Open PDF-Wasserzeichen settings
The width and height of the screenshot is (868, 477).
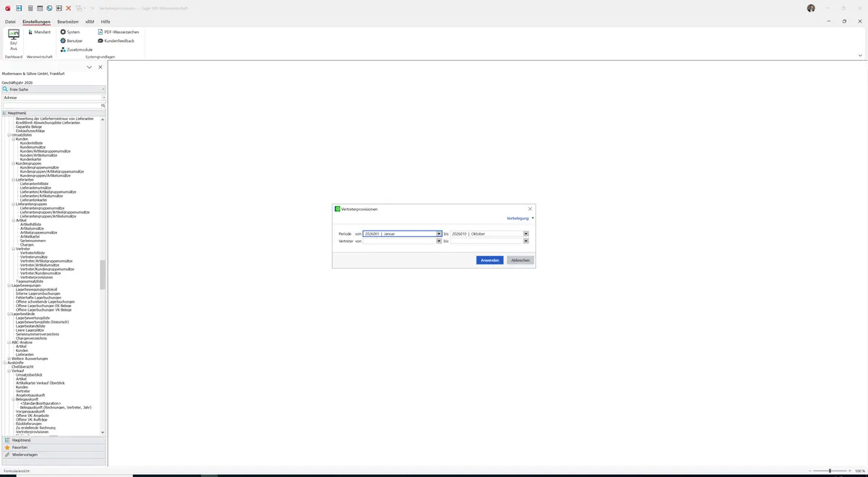point(119,32)
